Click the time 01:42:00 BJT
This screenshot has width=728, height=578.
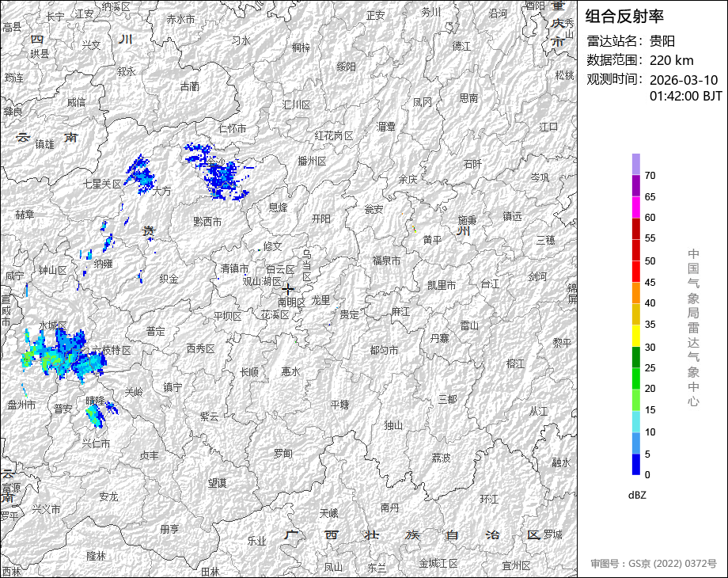[686, 96]
